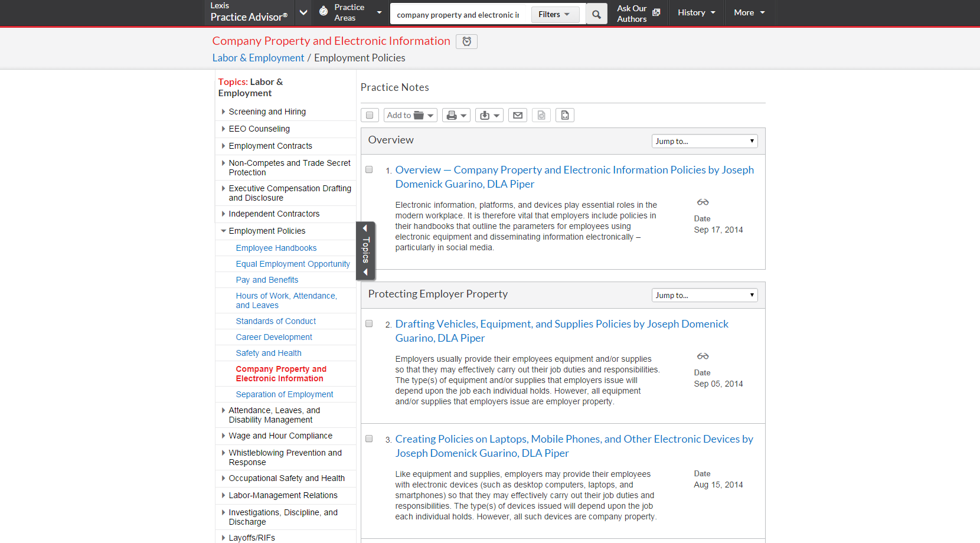Open the More menu

(749, 12)
